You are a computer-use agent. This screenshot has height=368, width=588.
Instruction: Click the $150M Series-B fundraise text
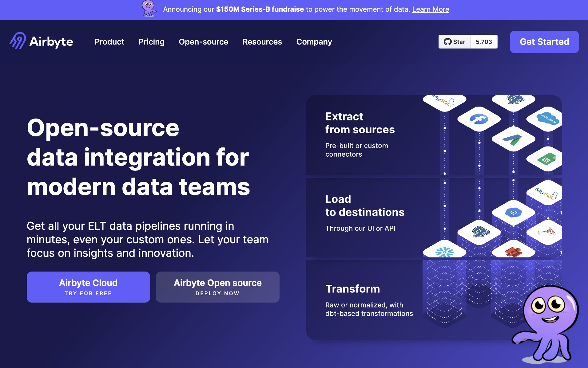coord(260,9)
